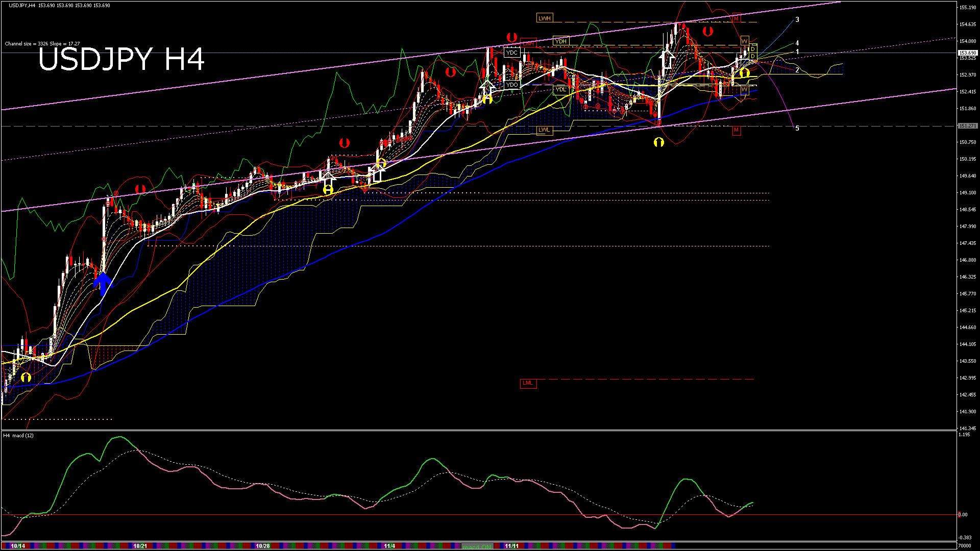Select the upper red M label

coord(736,18)
